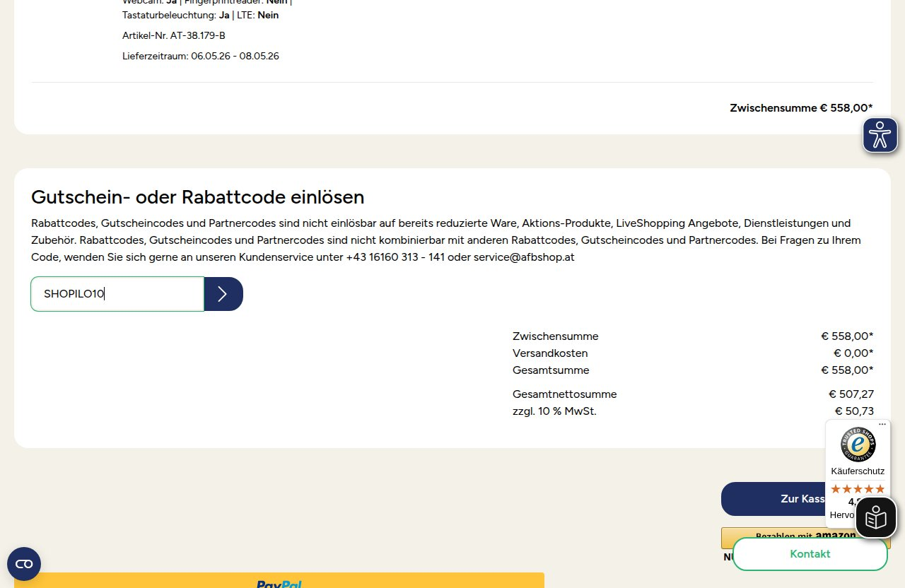Viewport: 905px width, 588px height.
Task: Click the Lieferzeitraum delivery dates line
Action: tap(201, 56)
